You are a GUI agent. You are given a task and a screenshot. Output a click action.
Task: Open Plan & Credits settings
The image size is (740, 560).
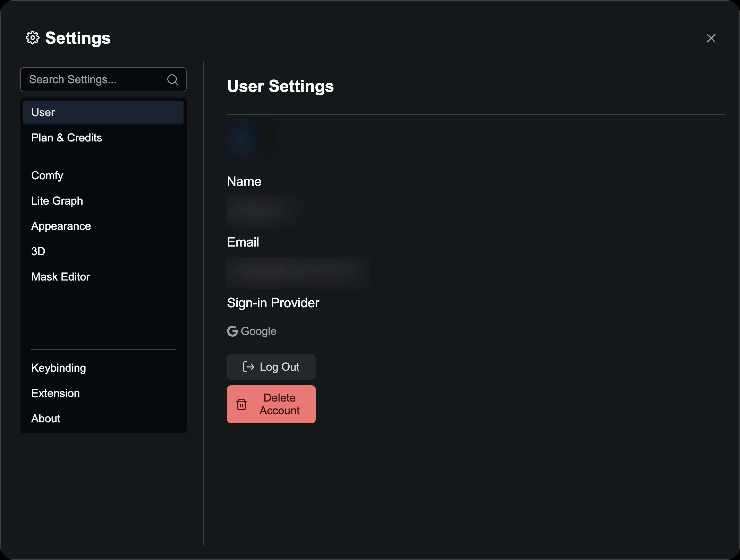[x=67, y=137]
